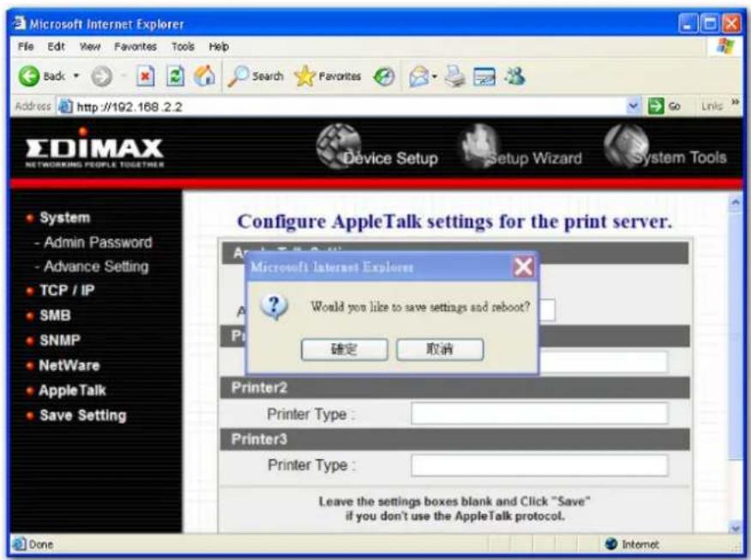The image size is (751, 560).
Task: Click the Edimax logo
Action: coord(94,148)
